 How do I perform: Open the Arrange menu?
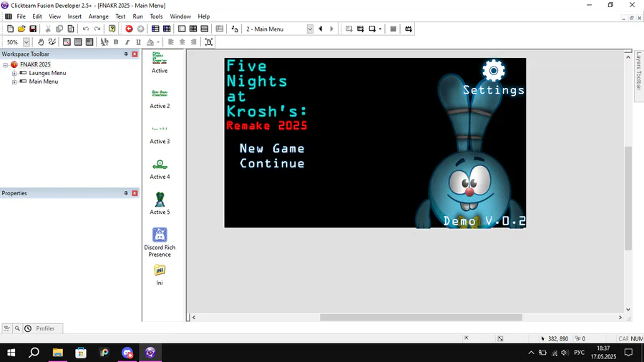click(99, 16)
